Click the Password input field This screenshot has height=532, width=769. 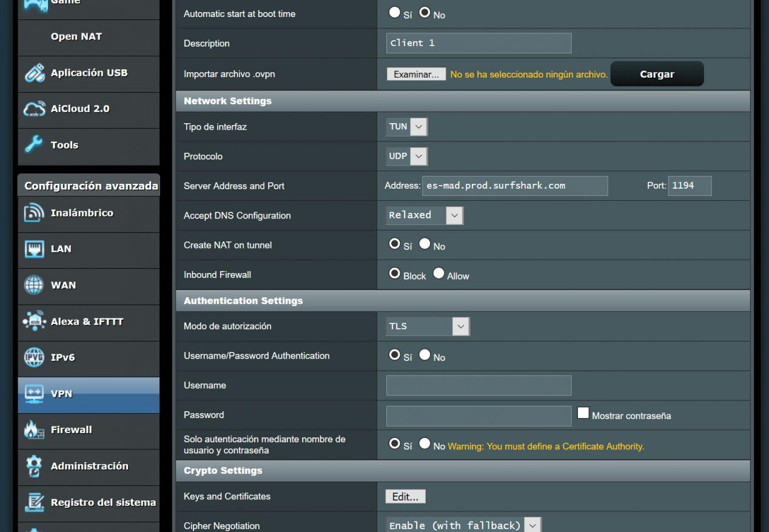tap(479, 416)
